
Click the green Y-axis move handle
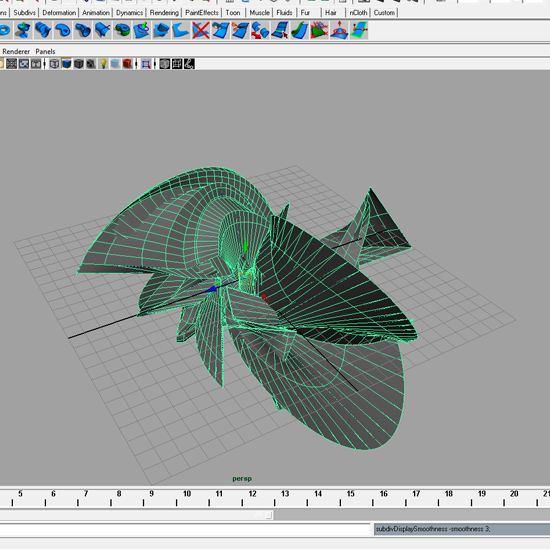coord(245,246)
